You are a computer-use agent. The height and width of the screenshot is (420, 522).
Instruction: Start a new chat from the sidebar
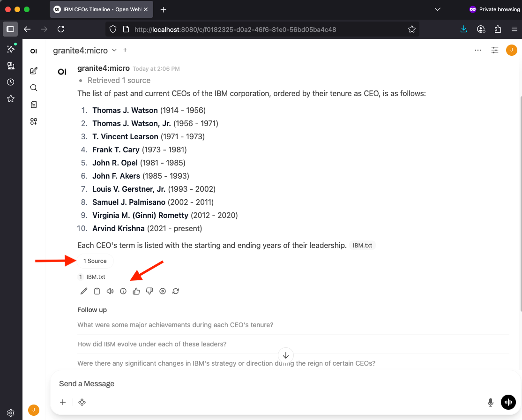(34, 71)
